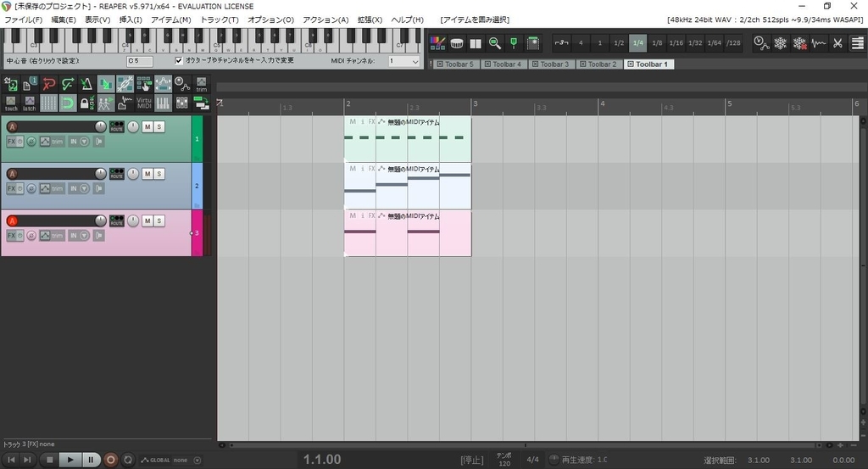
Task: Set grid division to 1/8
Action: (x=657, y=42)
